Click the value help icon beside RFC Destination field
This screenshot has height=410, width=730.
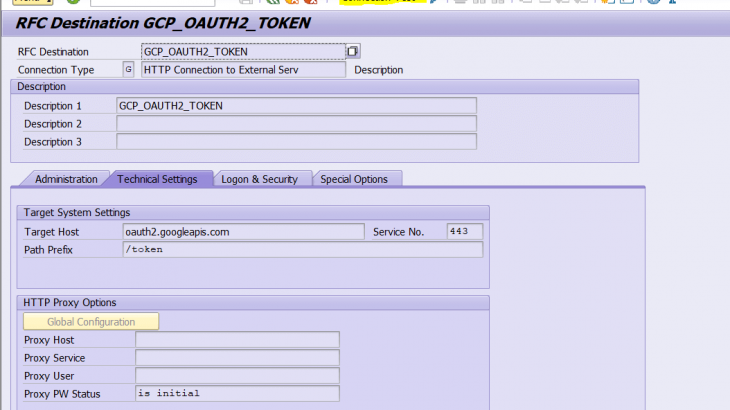coord(353,51)
